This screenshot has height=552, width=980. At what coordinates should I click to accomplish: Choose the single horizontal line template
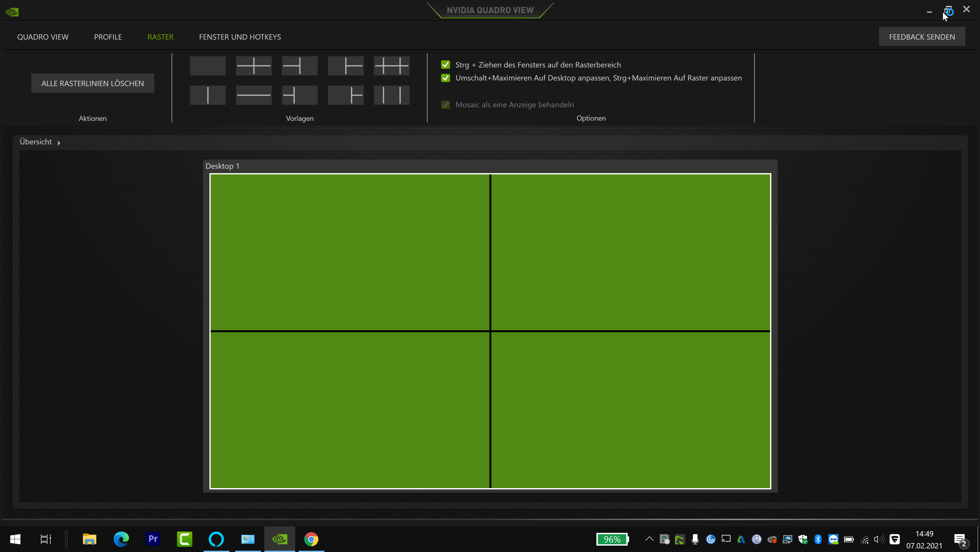point(254,95)
